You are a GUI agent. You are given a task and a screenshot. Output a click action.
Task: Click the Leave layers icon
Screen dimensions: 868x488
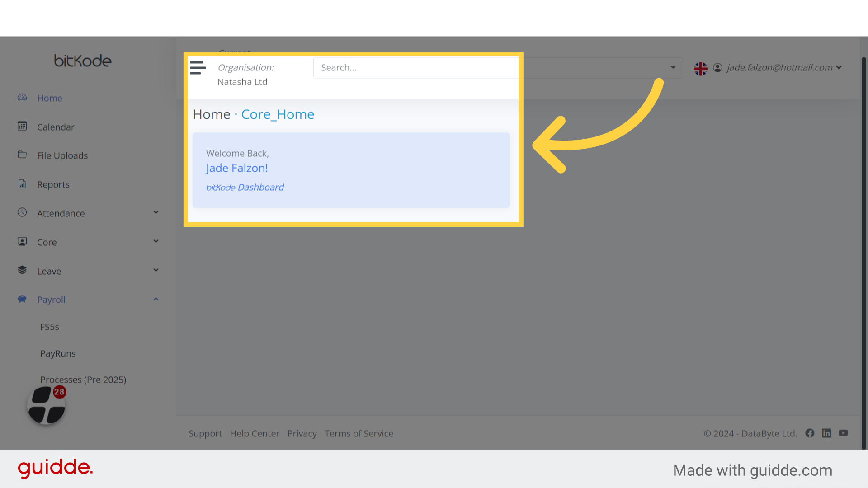coord(22,270)
